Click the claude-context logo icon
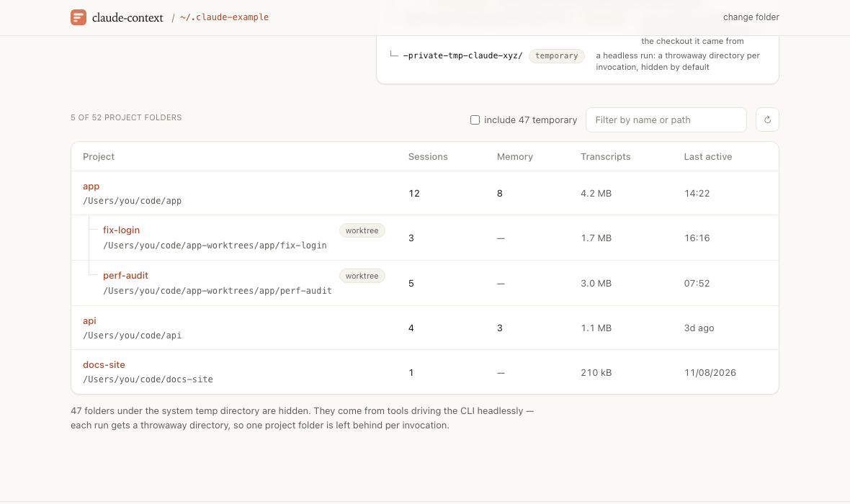The image size is (850, 504). click(78, 17)
